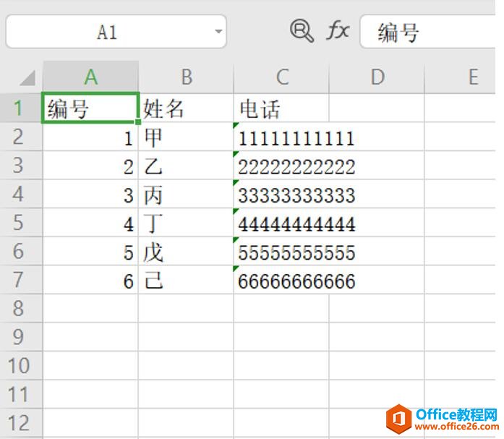Viewport: 504px width, 439px height.
Task: Click cell B1 containing 姓名
Action: click(186, 108)
